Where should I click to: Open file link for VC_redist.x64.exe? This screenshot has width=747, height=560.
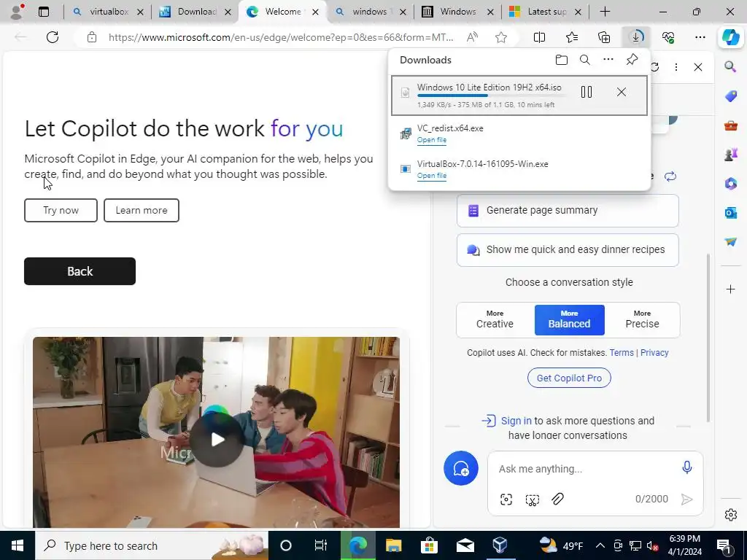coord(432,140)
